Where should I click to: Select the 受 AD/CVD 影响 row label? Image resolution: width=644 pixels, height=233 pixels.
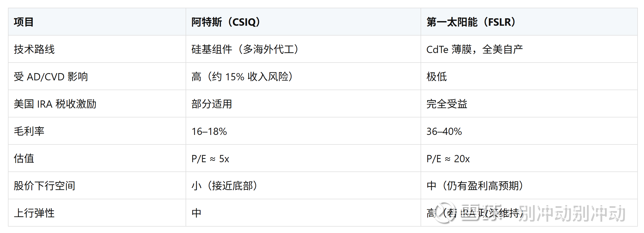(51, 77)
